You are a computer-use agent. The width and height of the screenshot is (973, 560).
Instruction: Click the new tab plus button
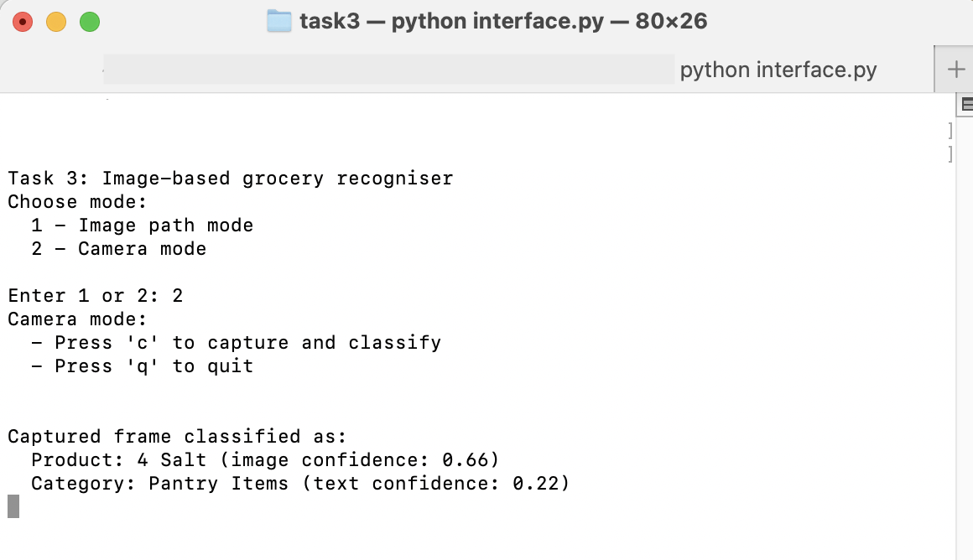pyautogui.click(x=955, y=70)
